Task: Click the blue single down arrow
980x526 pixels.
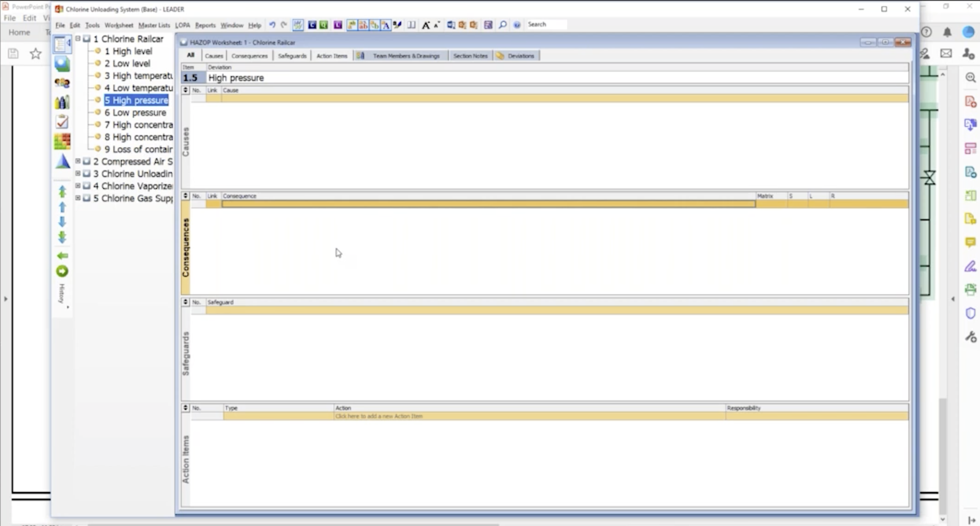Action: click(62, 222)
